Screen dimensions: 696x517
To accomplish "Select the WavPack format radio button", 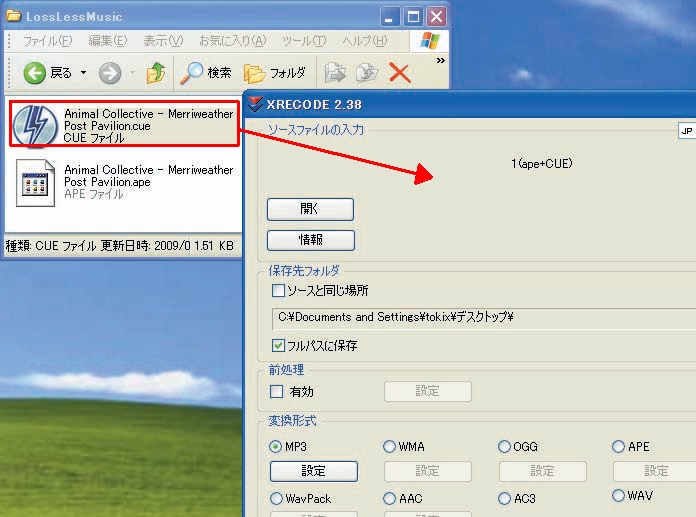I will pos(276,499).
